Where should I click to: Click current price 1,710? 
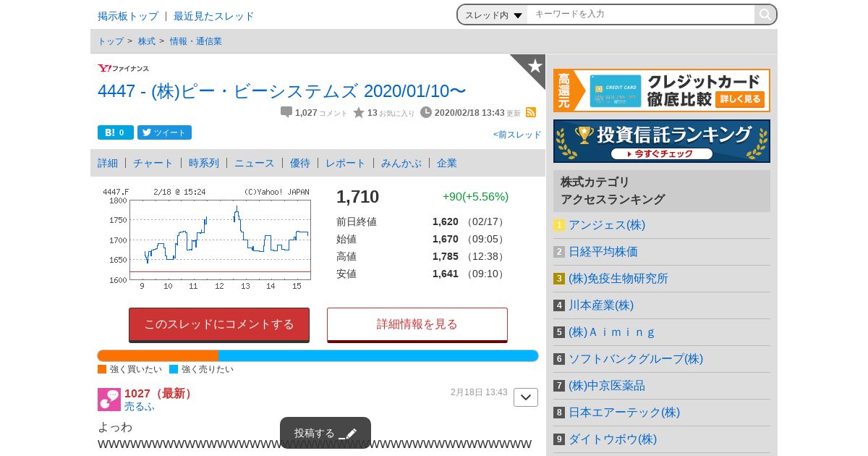(357, 197)
